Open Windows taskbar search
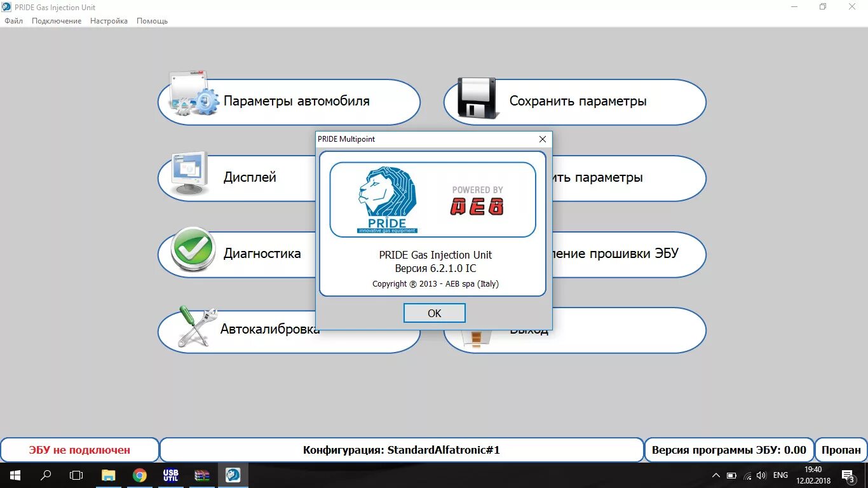The height and width of the screenshot is (488, 868). (46, 475)
